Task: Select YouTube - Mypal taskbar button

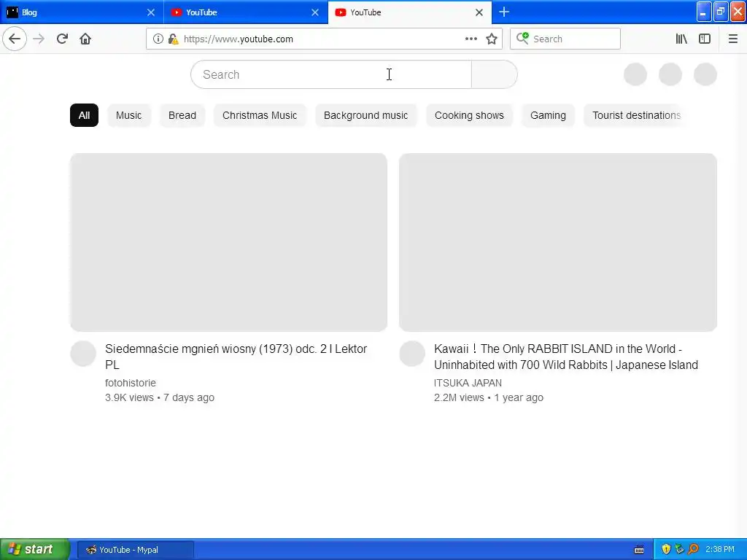Action: [x=135, y=550]
